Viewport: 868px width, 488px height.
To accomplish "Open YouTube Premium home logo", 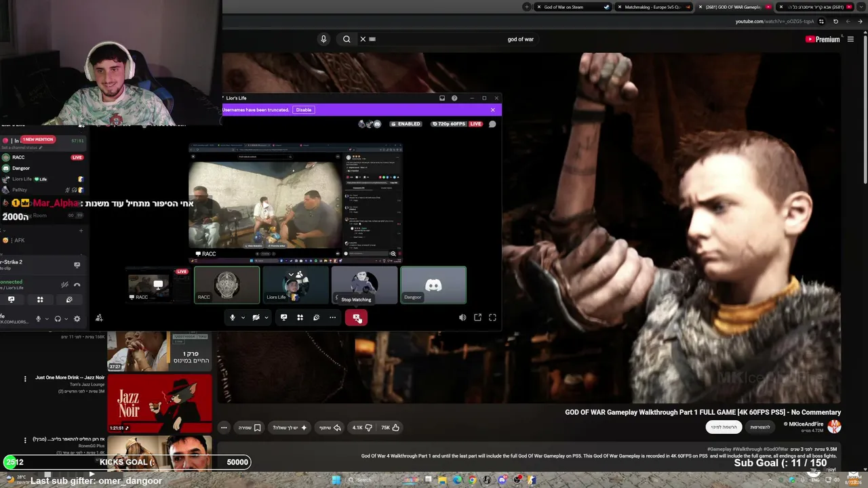I will (x=823, y=39).
